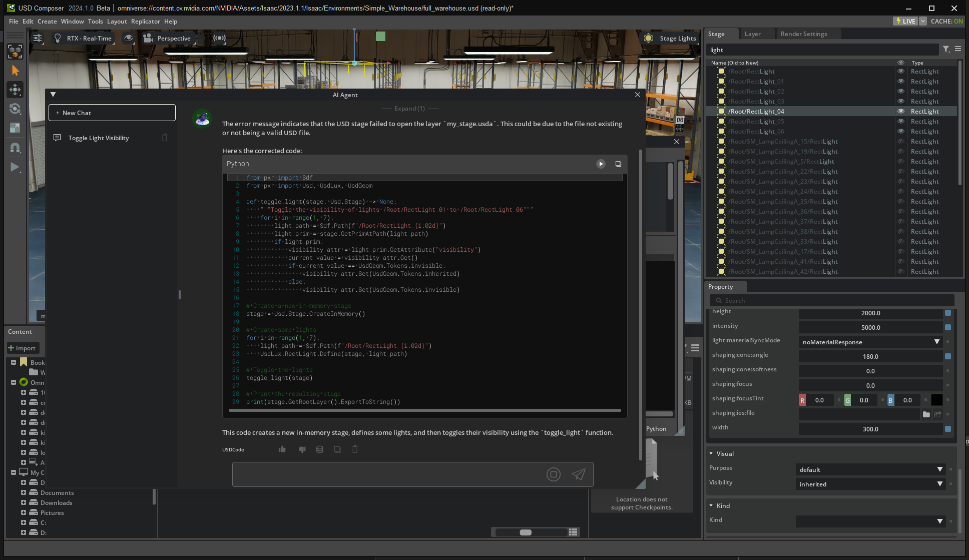Expand the Documents folder in Content tree
969x560 pixels.
click(x=24, y=492)
